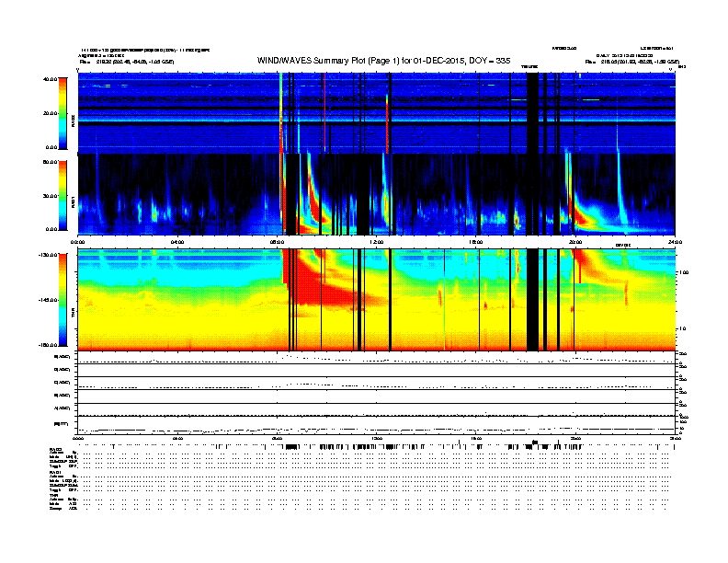Click the 20:00 tick label below RAD1 panel

tap(575, 242)
